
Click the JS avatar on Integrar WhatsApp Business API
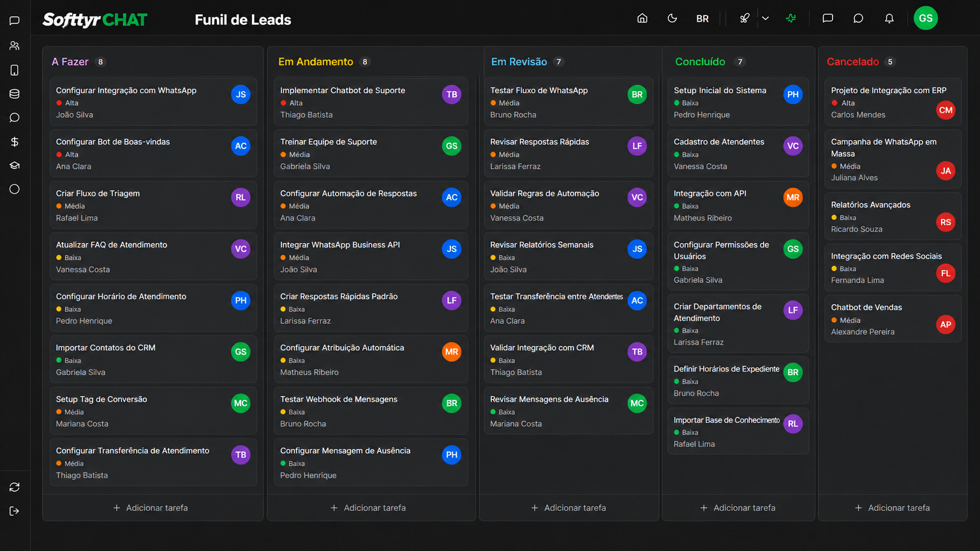(452, 249)
